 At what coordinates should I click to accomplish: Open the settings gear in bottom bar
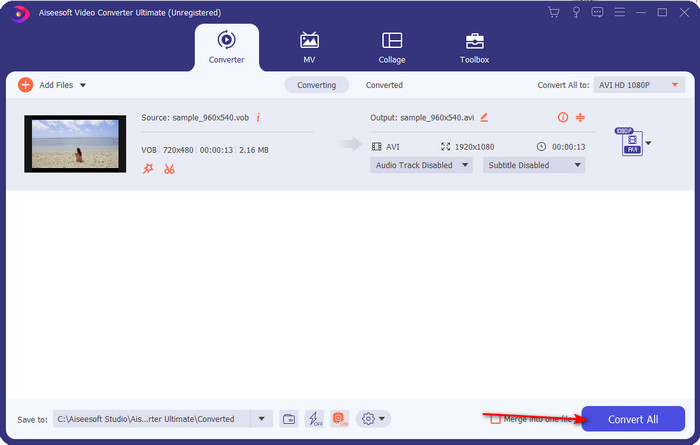(368, 419)
